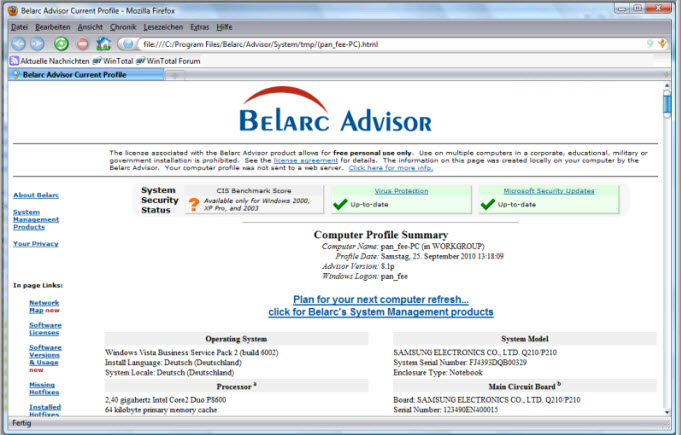Open the WinTotal Forum bookmark
Image resolution: width=681 pixels, height=435 pixels.
click(x=168, y=61)
